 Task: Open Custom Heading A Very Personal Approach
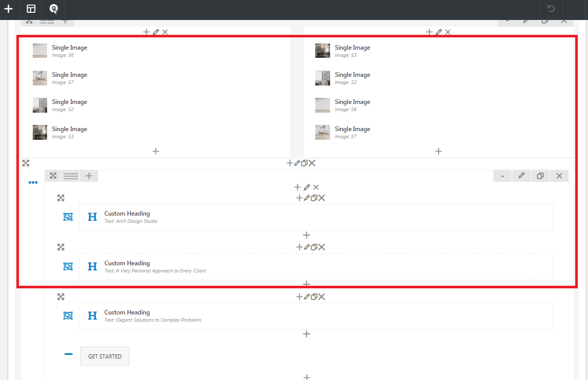(x=316, y=267)
